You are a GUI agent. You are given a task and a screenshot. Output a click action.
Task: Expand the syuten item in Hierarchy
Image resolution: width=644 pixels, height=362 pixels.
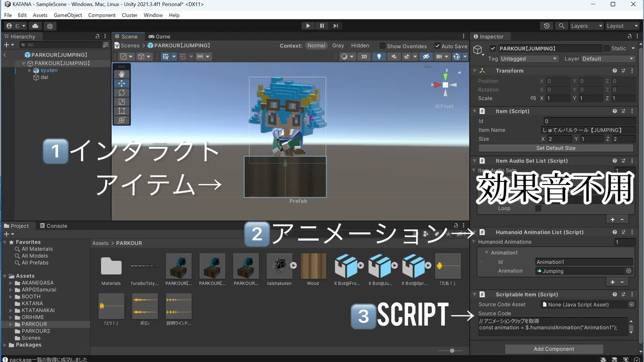30,70
